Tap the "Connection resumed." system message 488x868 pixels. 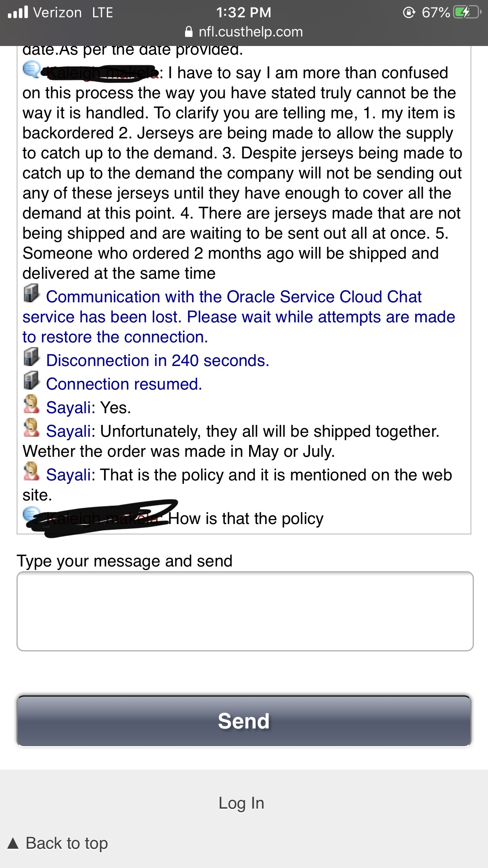(124, 384)
